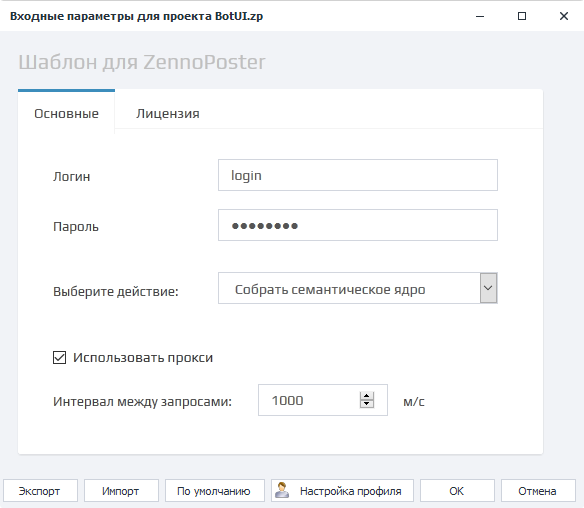Viewport: 584px width, 508px height.
Task: Decrease the request interval with down arrow
Action: 367,404
